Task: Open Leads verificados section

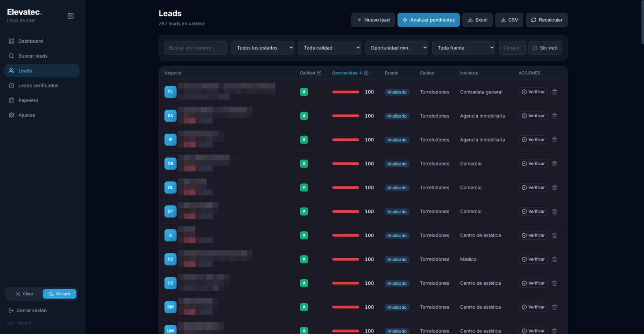Action: (42, 85)
